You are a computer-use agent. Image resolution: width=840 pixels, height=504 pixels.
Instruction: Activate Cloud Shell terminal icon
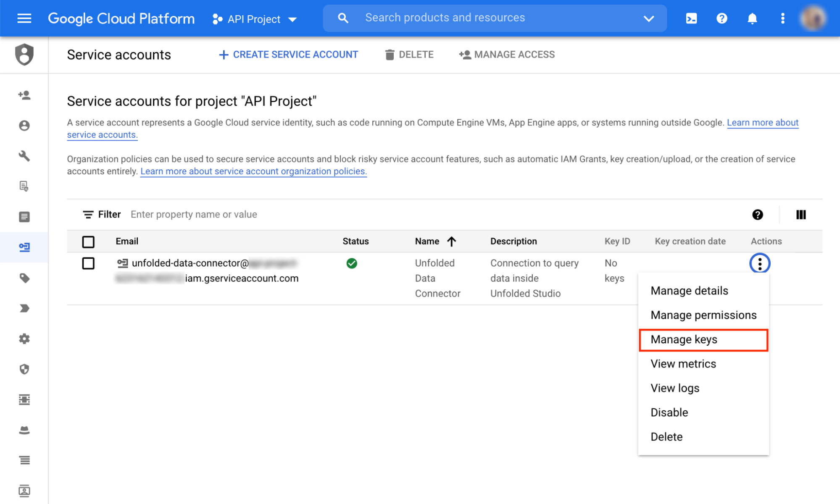(x=691, y=18)
